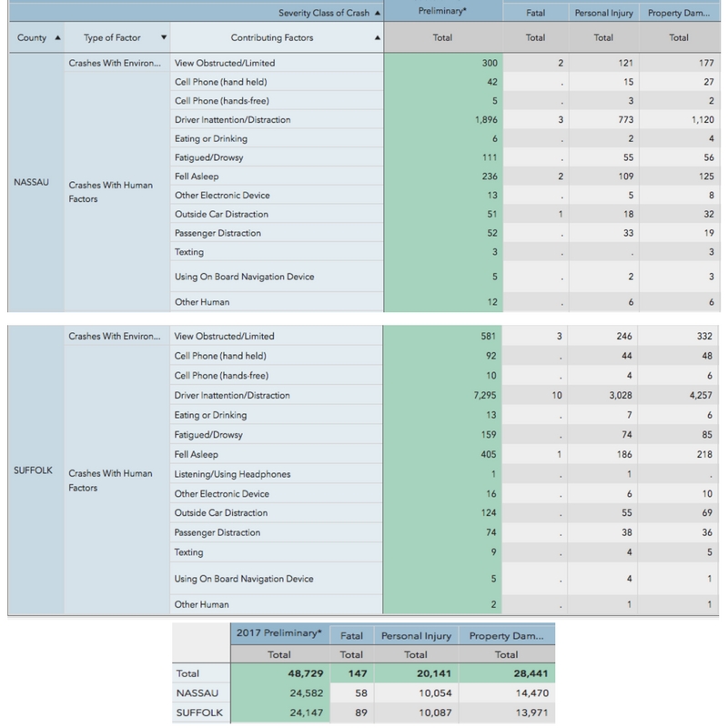Click Suffolk Outside Car Distraction label

pos(221,513)
